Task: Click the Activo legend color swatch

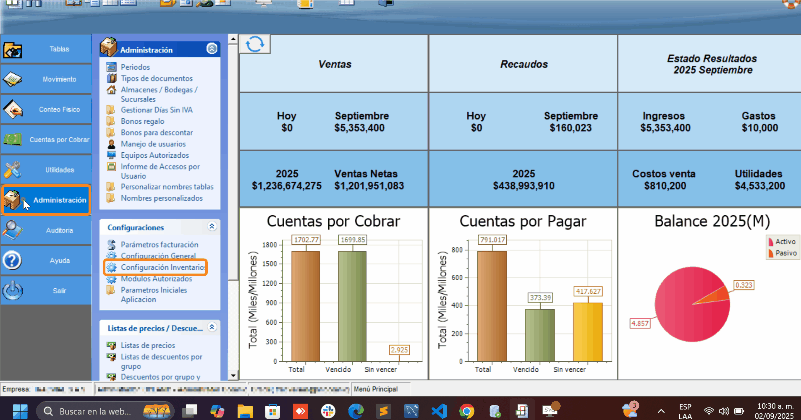Action: (770, 242)
